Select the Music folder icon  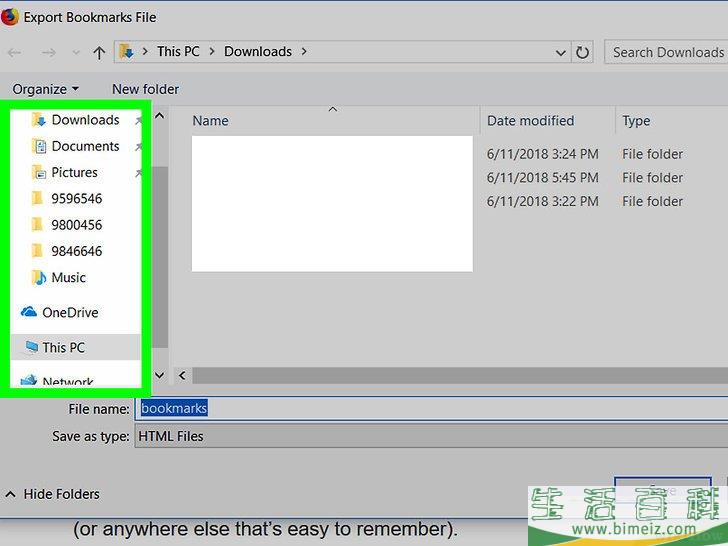[x=39, y=278]
